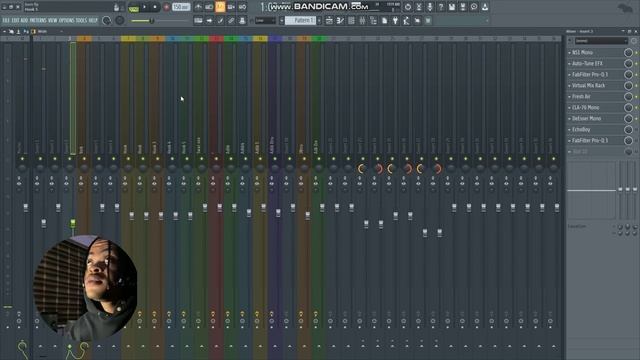This screenshot has height=360, width=640.
Task: Open the playlist view icon
Action: click(x=329, y=20)
